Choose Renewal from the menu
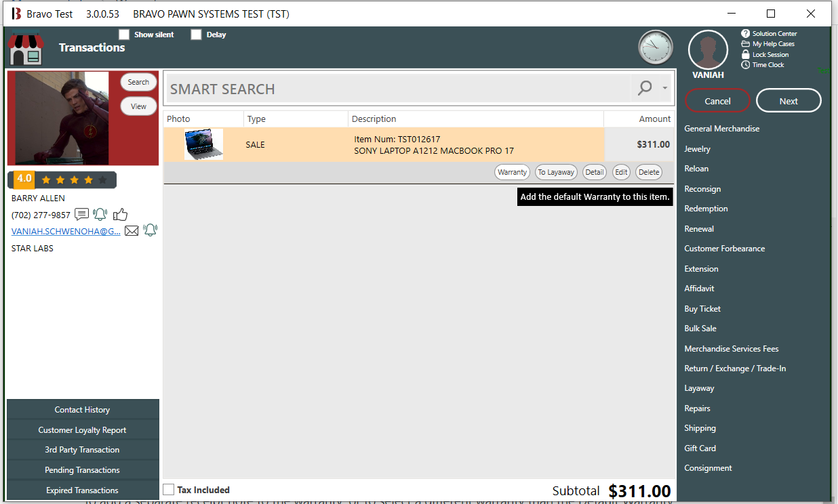Screen dimensions: 838x504 (699, 229)
